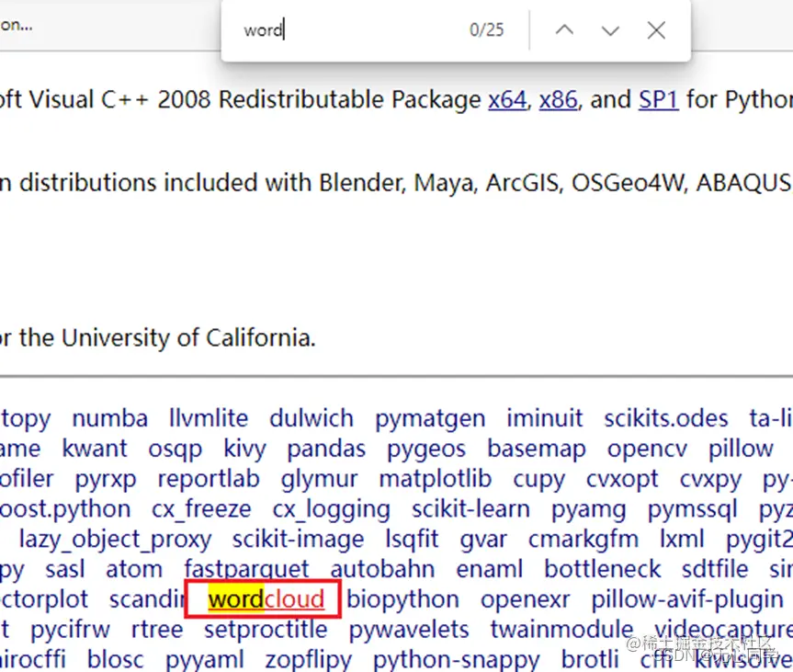Open the dulwich package link
Image resolution: width=793 pixels, height=672 pixels.
click(311, 418)
